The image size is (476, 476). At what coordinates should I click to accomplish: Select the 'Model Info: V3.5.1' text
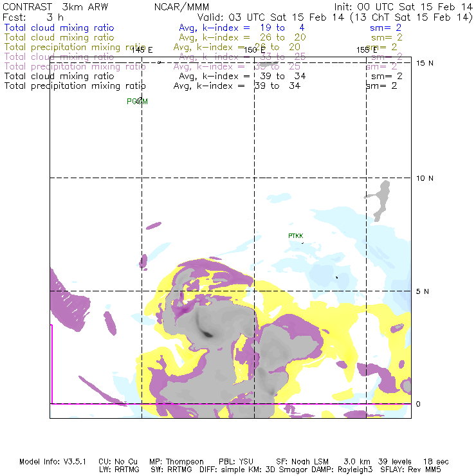pos(53,462)
